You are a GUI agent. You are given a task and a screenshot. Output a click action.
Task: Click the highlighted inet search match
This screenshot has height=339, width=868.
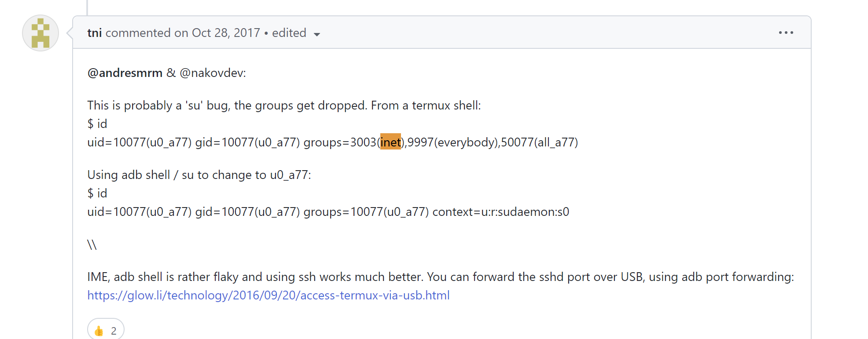tap(390, 142)
